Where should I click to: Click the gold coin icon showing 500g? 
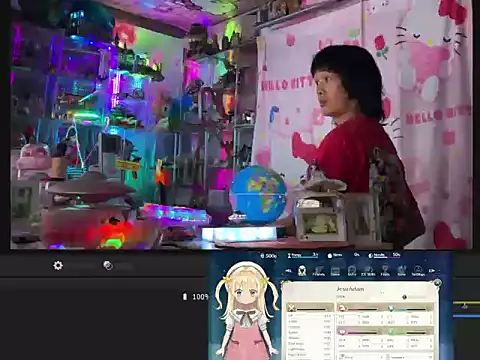tap(262, 256)
